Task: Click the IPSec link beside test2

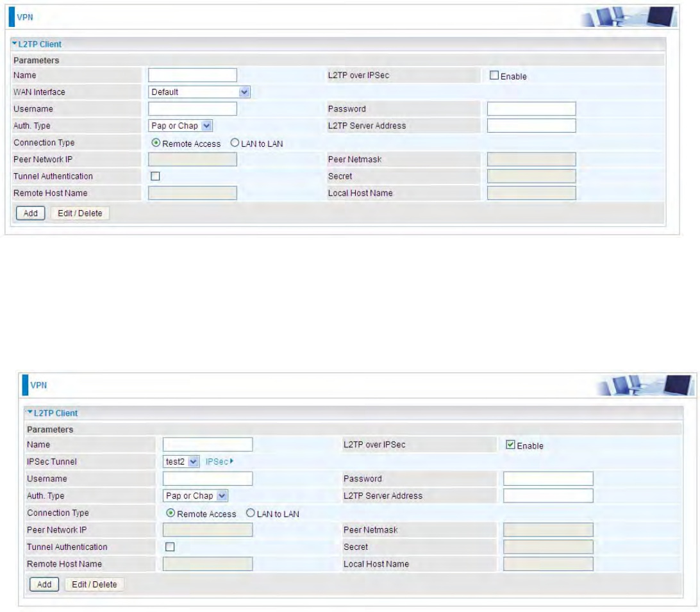Action: 219,461
